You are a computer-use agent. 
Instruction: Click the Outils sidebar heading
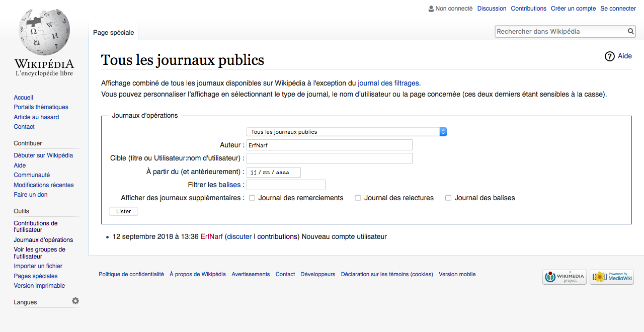coord(22,211)
